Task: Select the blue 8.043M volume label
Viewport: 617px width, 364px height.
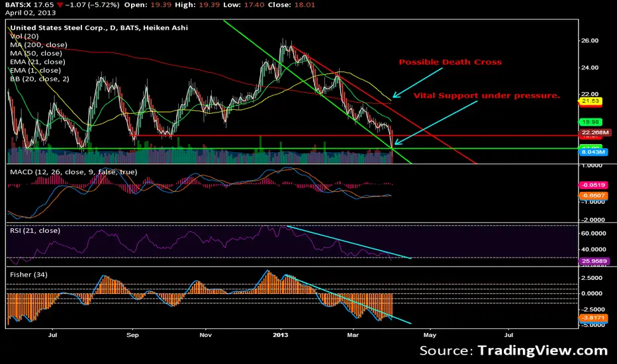Action: coord(593,152)
